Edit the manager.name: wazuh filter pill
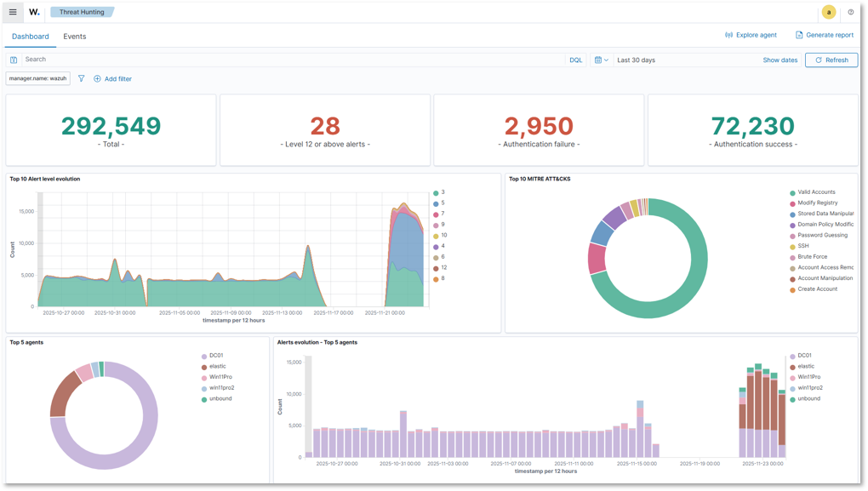 (x=37, y=78)
